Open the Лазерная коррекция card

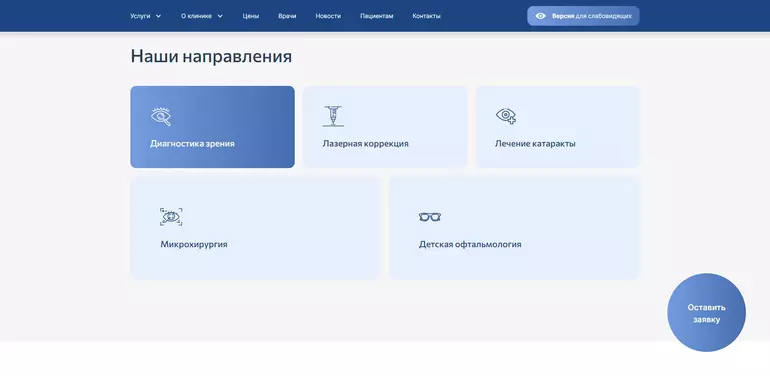coord(385,127)
